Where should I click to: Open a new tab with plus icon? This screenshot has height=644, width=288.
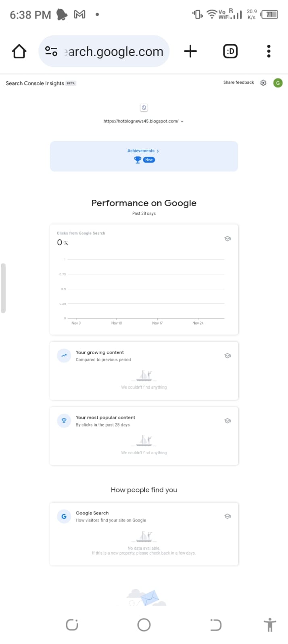(190, 51)
